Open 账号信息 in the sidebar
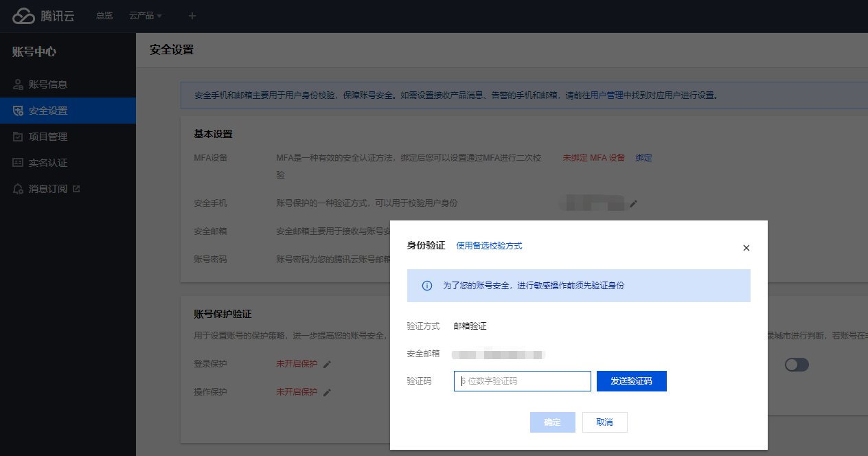 point(68,84)
